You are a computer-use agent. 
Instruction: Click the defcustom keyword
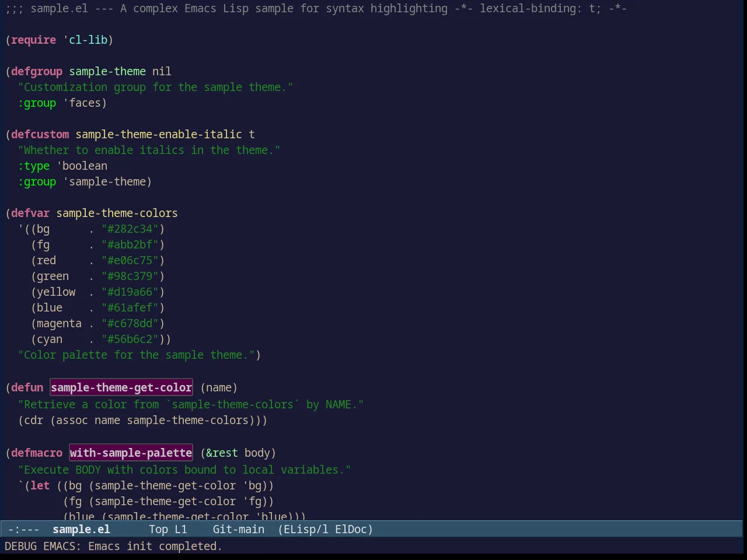[x=40, y=134]
